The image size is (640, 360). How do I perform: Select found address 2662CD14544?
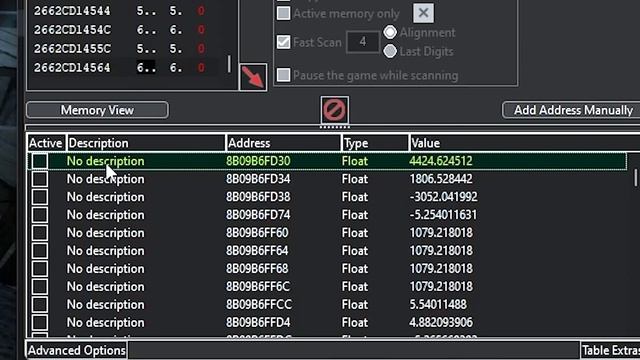(72, 11)
